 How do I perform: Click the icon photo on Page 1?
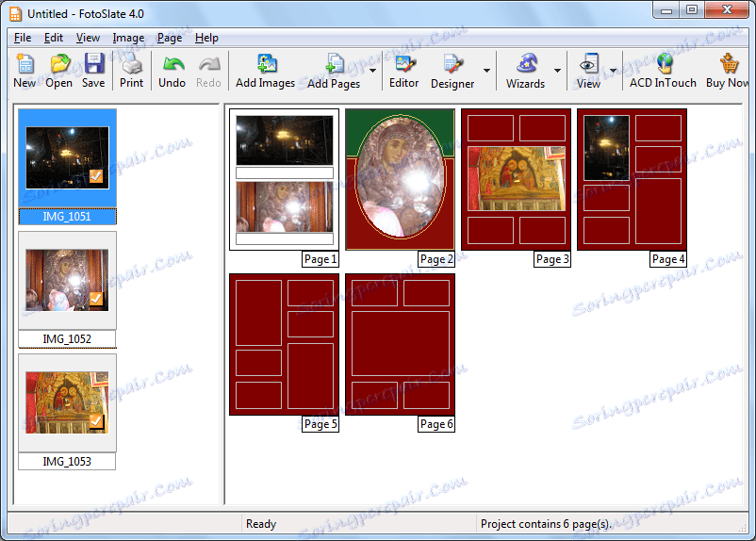click(285, 206)
